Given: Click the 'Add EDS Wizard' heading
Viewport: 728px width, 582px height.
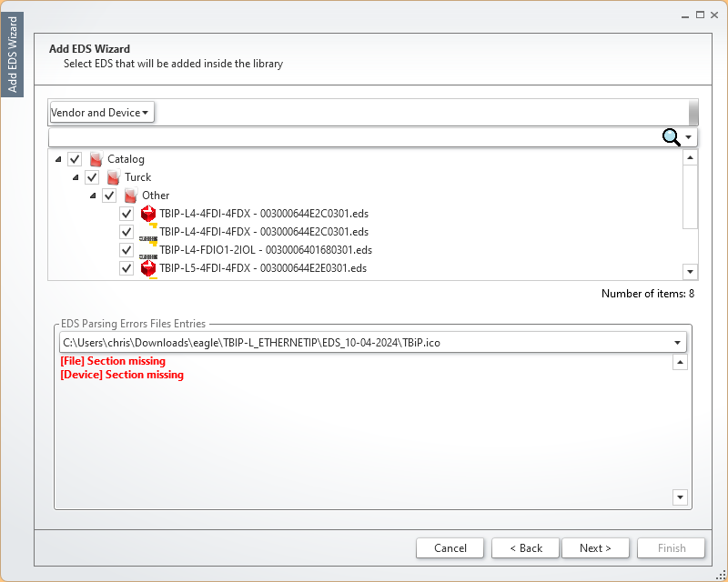Looking at the screenshot, I should point(89,49).
